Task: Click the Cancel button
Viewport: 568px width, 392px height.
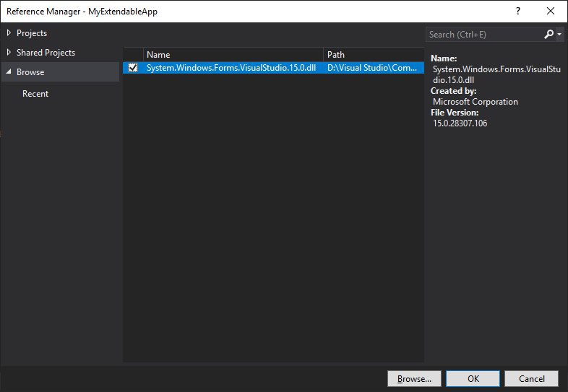Action: [x=531, y=378]
